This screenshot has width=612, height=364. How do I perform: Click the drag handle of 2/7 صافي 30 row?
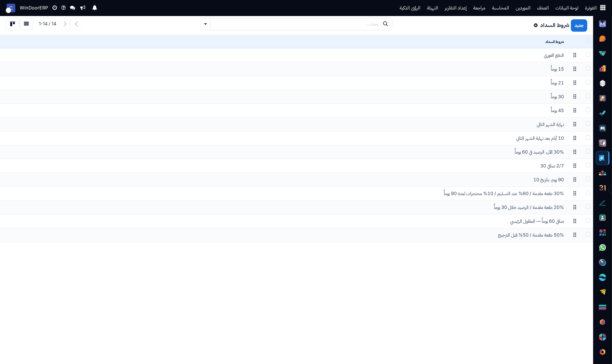pyautogui.click(x=575, y=166)
